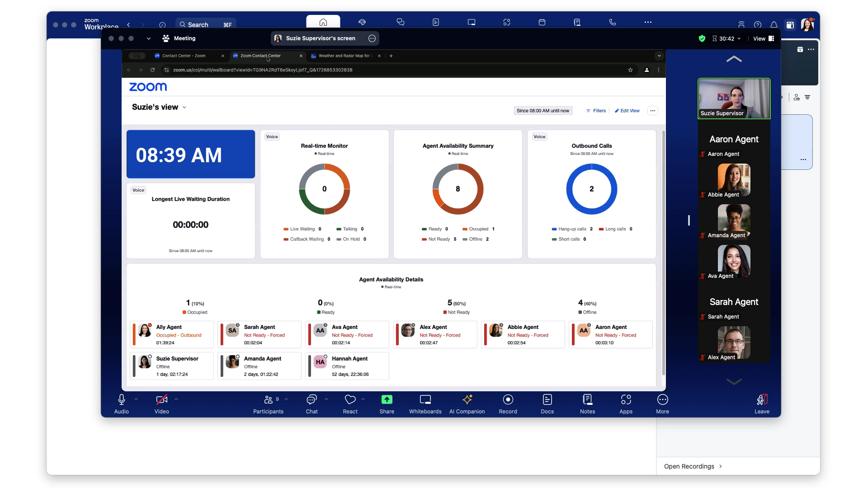The height and width of the screenshot is (488, 868).
Task: Click the browser address bar URL
Action: [263, 70]
